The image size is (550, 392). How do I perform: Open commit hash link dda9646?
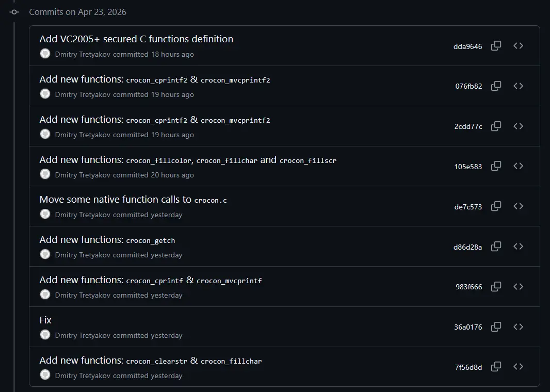tap(467, 46)
